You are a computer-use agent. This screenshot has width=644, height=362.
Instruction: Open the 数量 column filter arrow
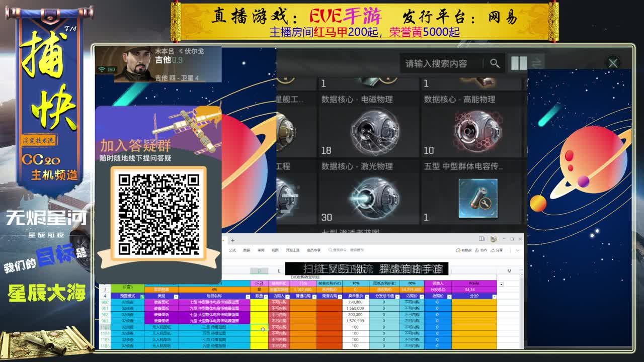(x=265, y=296)
